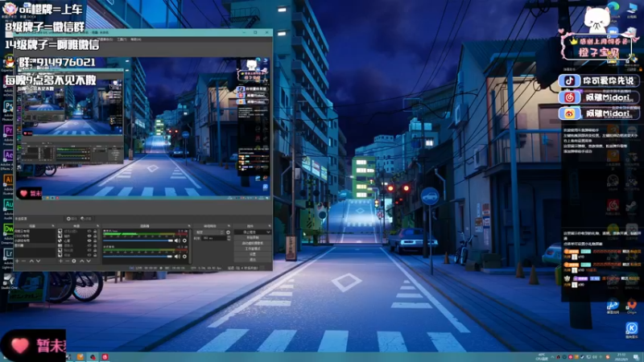This screenshot has width=644, height=362.
Task: Remove the selected scene with minus icon
Action: (x=23, y=261)
